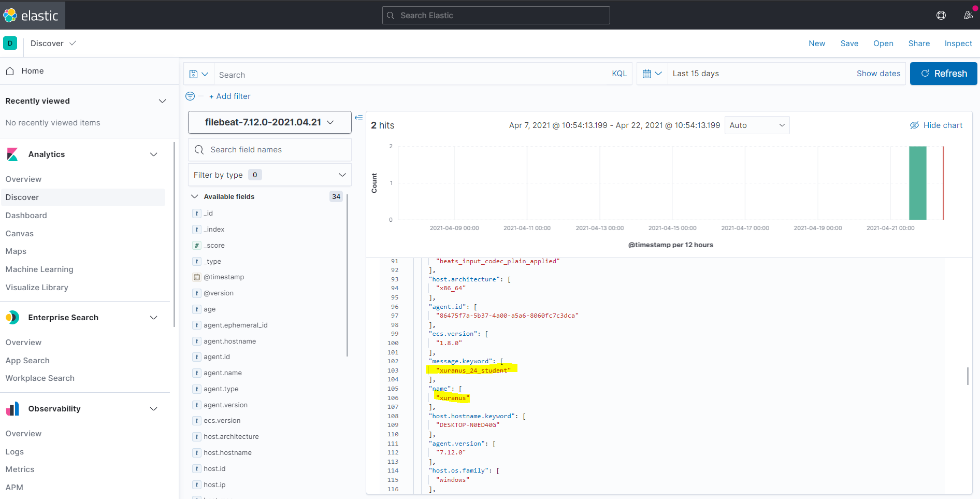The width and height of the screenshot is (980, 499).
Task: Click the filter options icon
Action: [190, 96]
